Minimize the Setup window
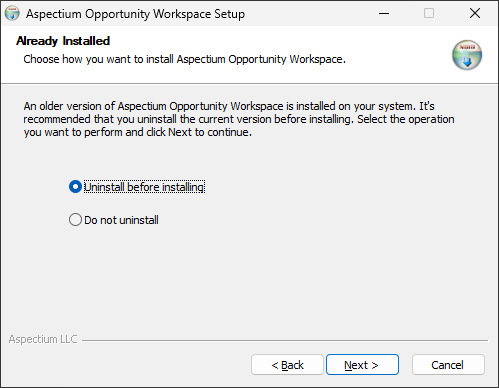This screenshot has height=388, width=499. tap(384, 13)
